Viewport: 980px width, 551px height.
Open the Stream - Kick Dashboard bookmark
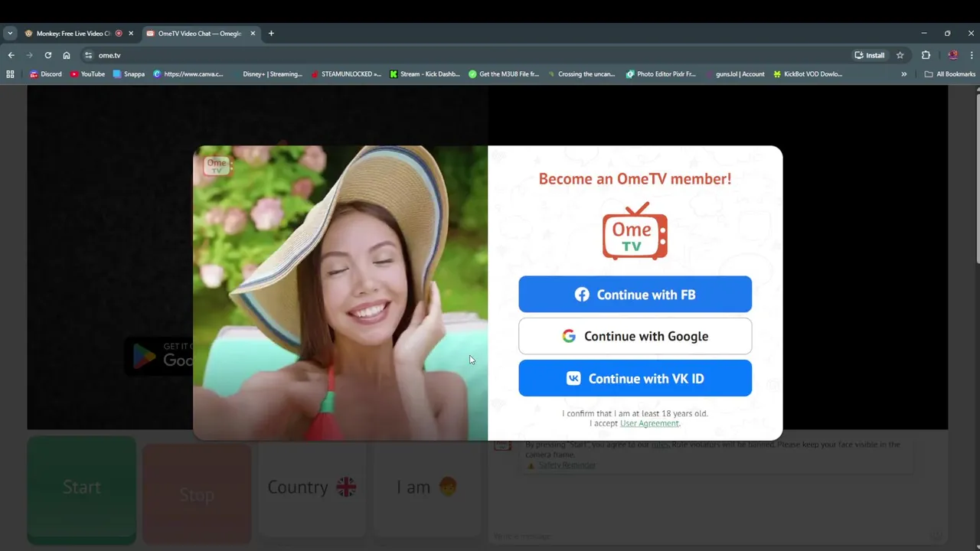[425, 74]
